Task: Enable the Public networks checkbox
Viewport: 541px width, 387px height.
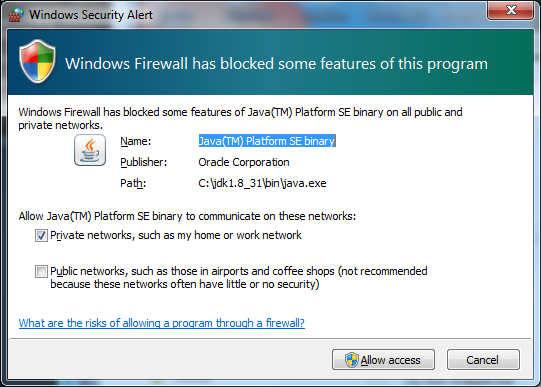Action: point(41,271)
